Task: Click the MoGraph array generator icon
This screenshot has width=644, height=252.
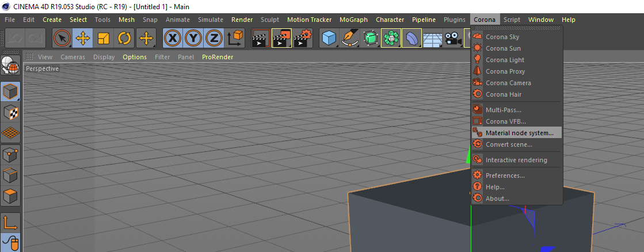Action: [391, 39]
